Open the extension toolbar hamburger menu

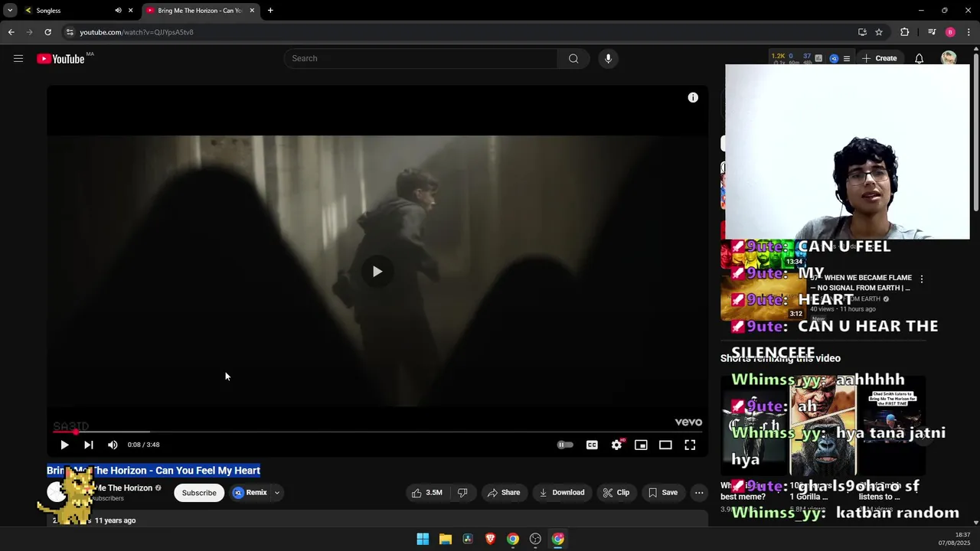click(847, 58)
